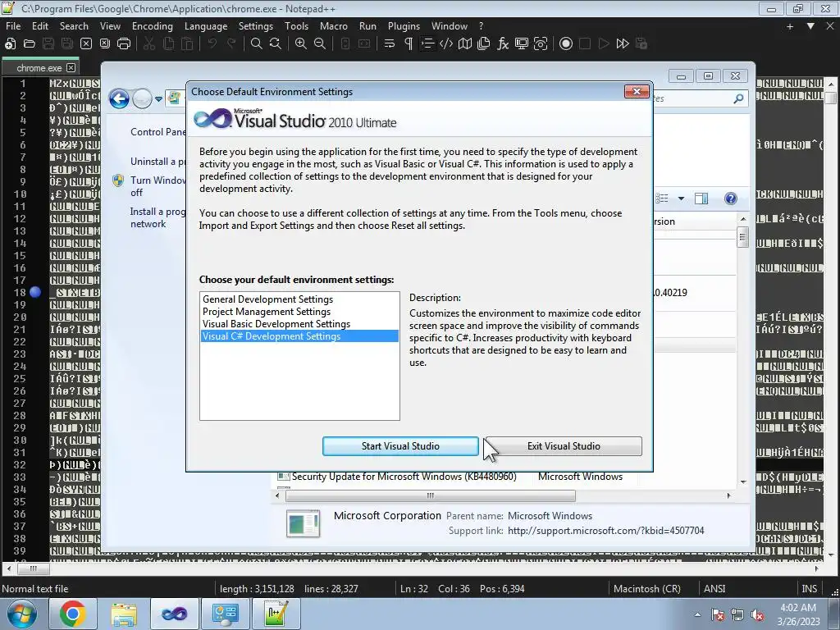Click the Windows Start button on taskbar
Screen dimensions: 840x630
tap(21, 614)
